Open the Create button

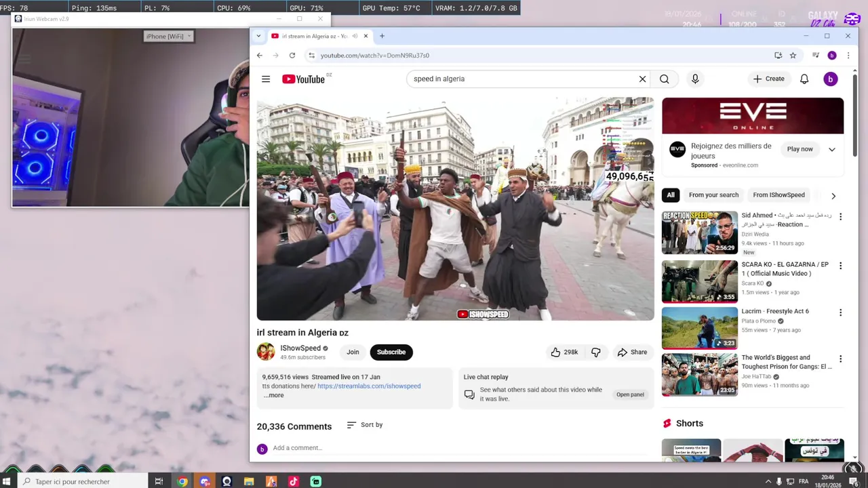[x=768, y=79]
